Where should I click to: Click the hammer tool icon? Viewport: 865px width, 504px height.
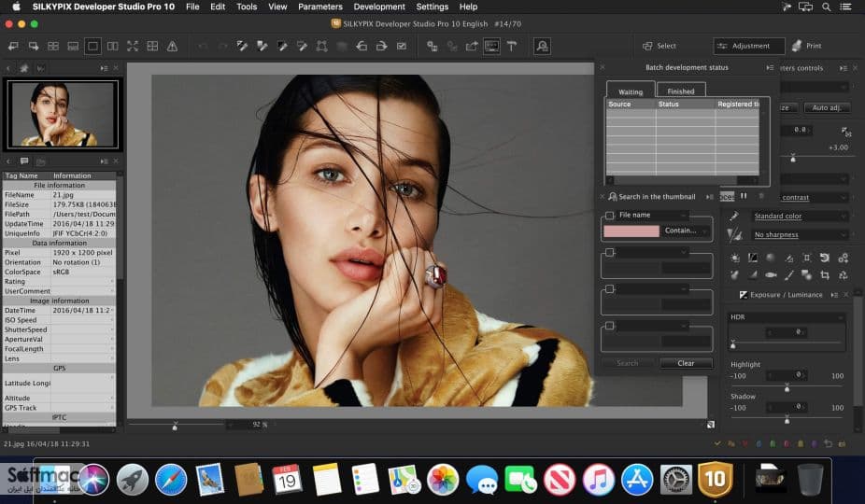pos(512,47)
